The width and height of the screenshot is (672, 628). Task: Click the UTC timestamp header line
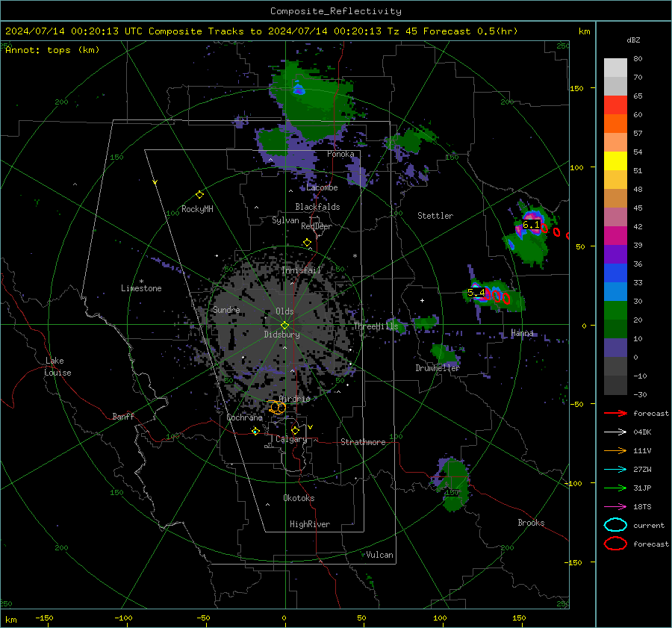[x=261, y=31]
